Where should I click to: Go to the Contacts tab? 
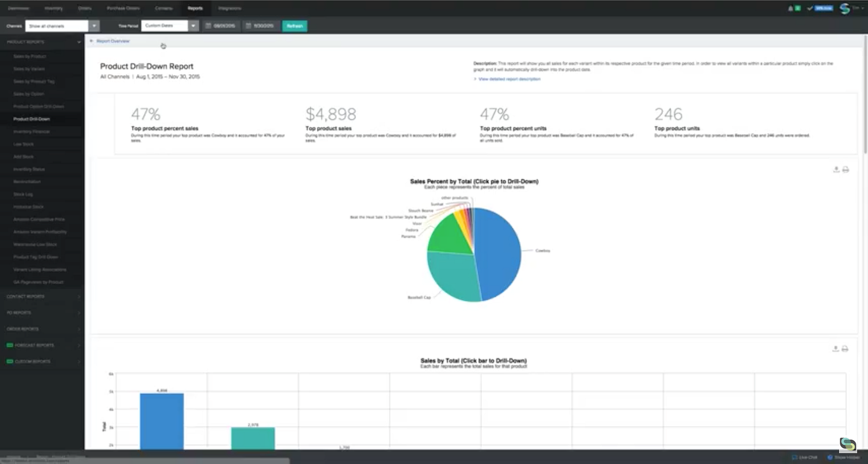(x=164, y=8)
